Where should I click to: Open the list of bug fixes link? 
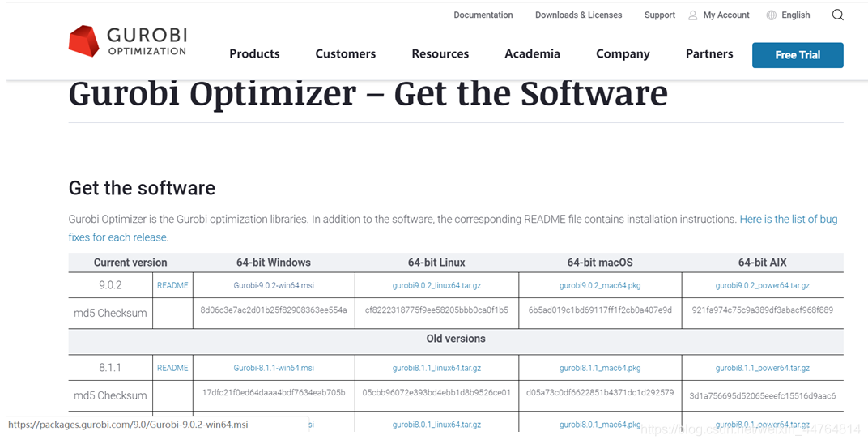coord(789,220)
